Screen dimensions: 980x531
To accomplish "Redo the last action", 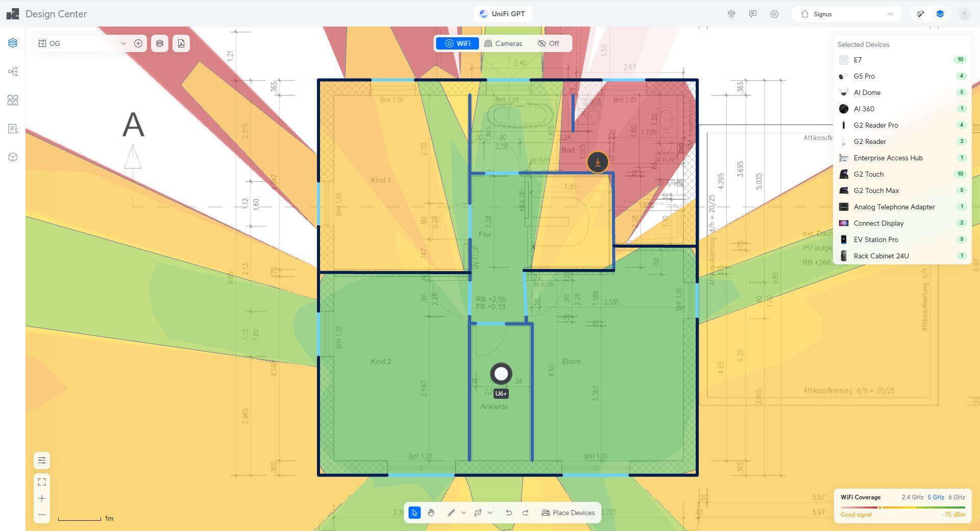I will point(525,513).
